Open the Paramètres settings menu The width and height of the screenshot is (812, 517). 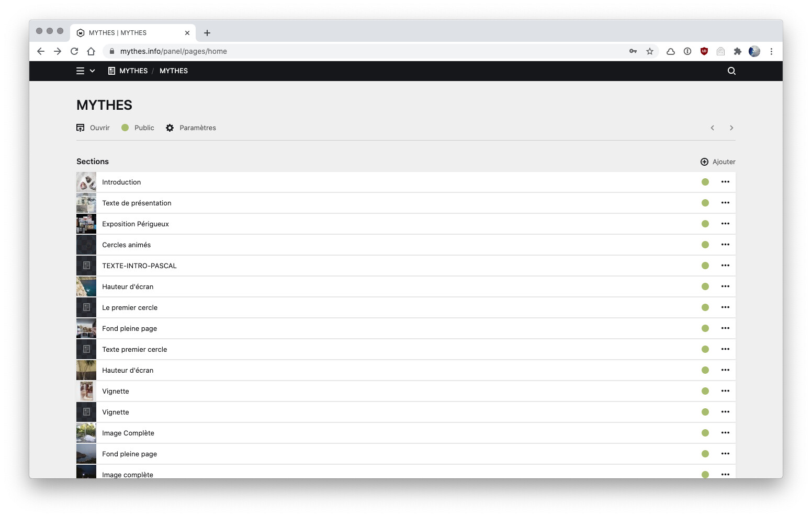pos(191,128)
